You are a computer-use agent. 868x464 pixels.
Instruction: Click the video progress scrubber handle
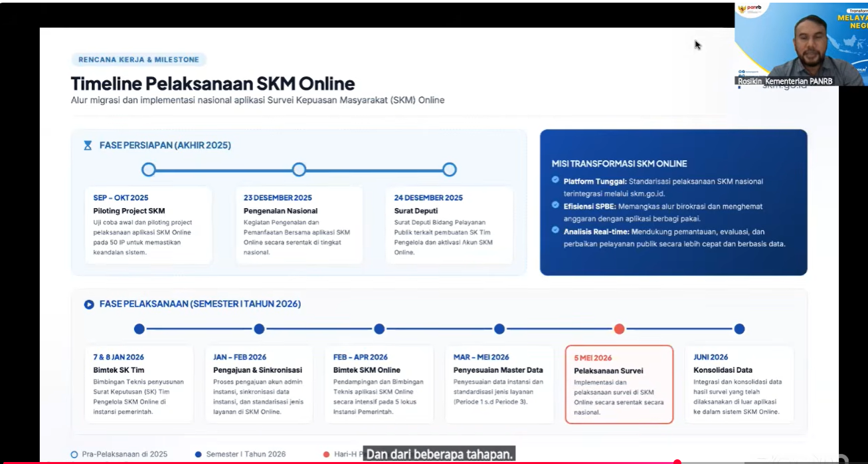point(677,462)
